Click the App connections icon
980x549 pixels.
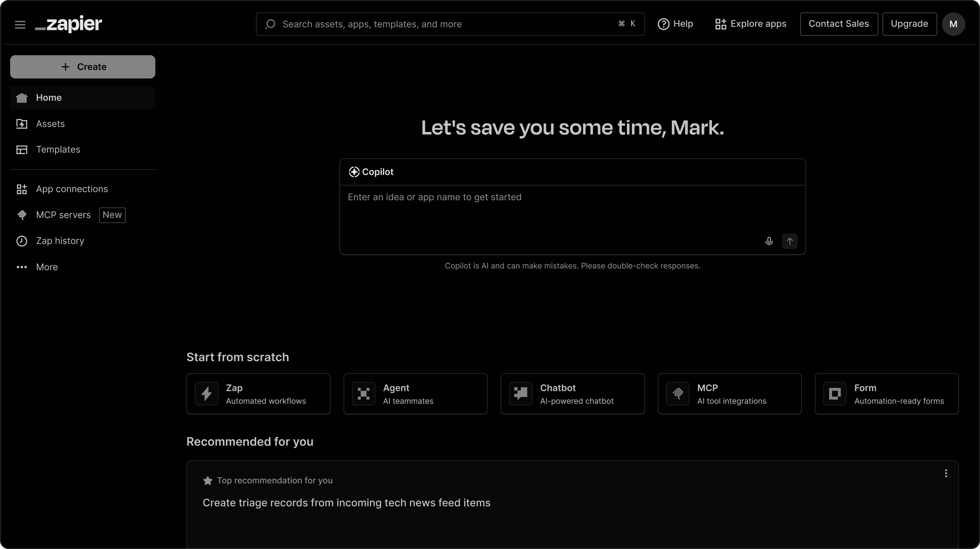(22, 189)
